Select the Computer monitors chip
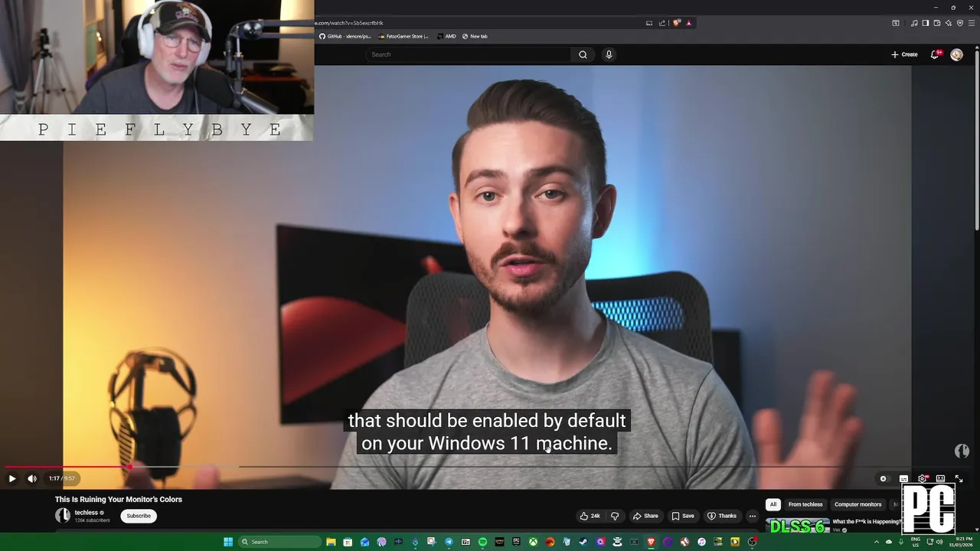 (857, 504)
